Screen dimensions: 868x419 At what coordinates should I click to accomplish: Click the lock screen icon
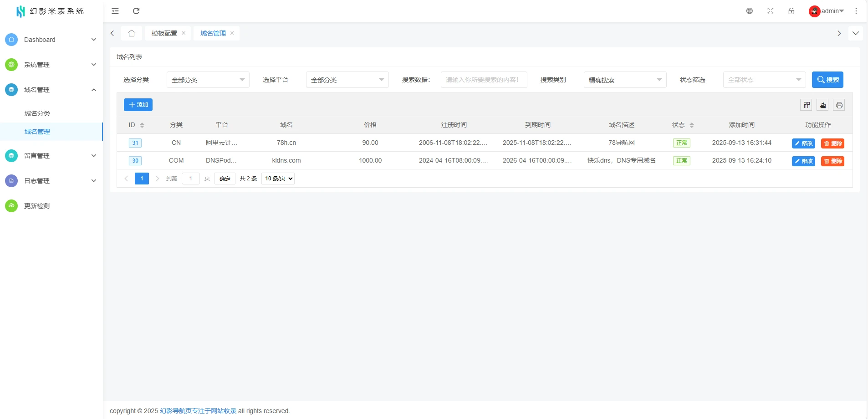(791, 11)
